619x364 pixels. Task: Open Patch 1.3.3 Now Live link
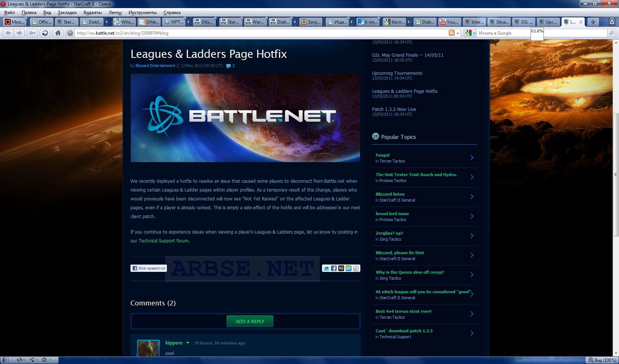pyautogui.click(x=394, y=109)
